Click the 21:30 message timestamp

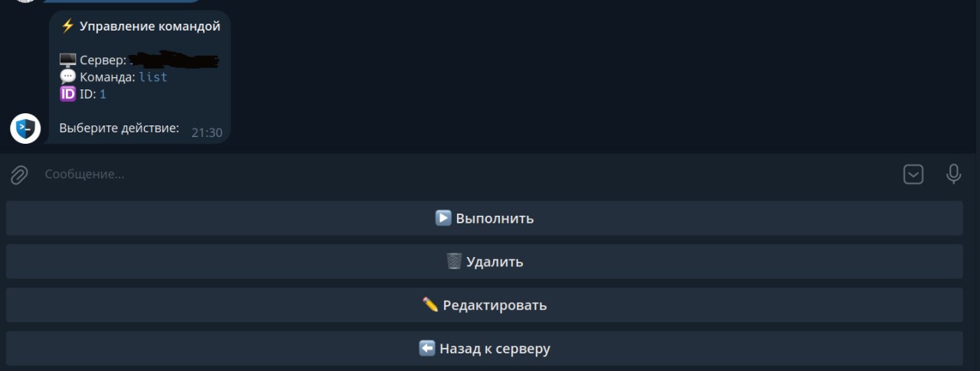[x=207, y=132]
